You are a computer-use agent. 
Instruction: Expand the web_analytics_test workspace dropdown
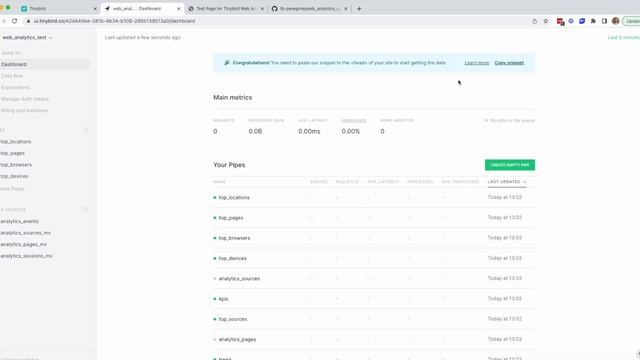[x=27, y=38]
